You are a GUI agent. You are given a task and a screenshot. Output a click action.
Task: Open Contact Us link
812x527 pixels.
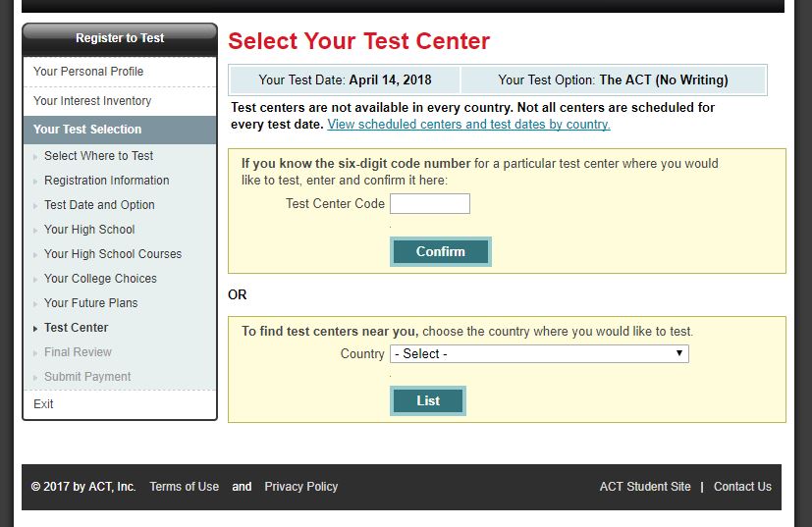742,487
